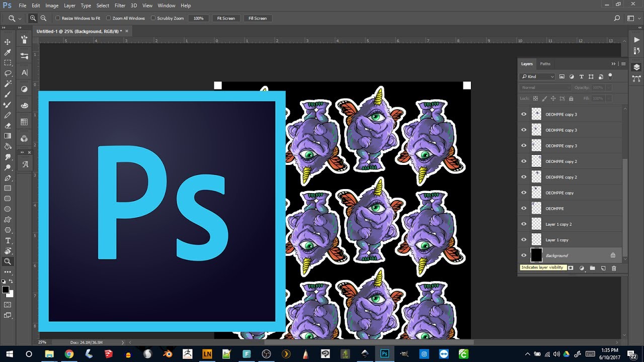Open the Character panel icon

tap(24, 72)
